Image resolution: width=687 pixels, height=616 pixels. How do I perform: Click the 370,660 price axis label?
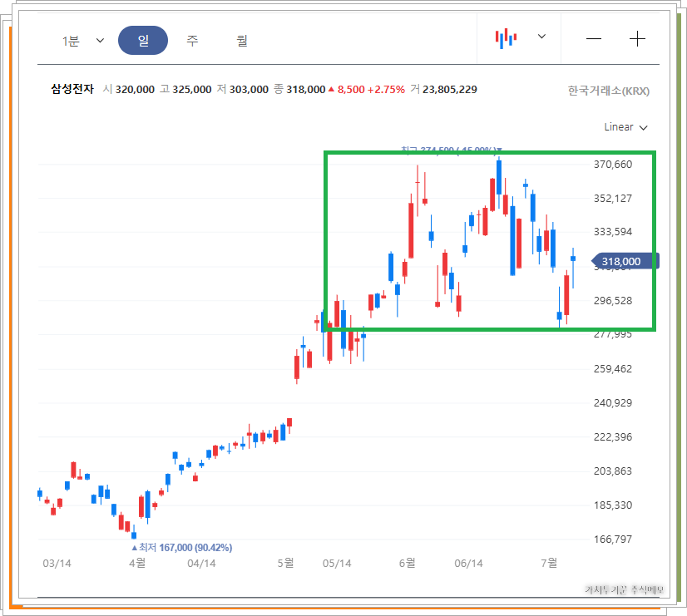click(612, 164)
